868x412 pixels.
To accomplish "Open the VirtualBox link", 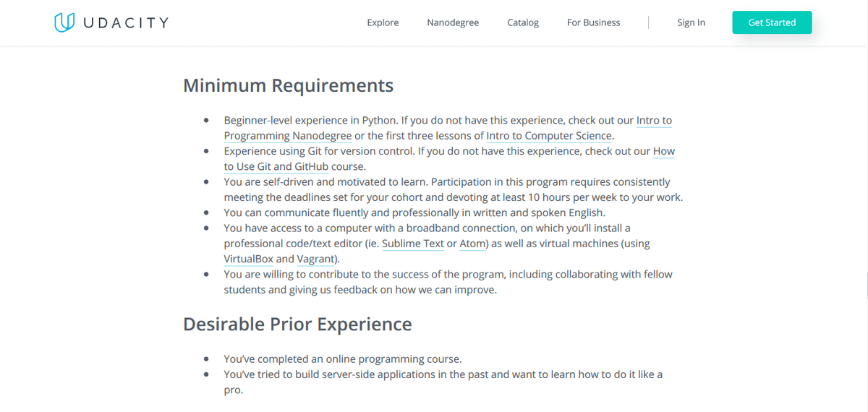I will point(248,259).
